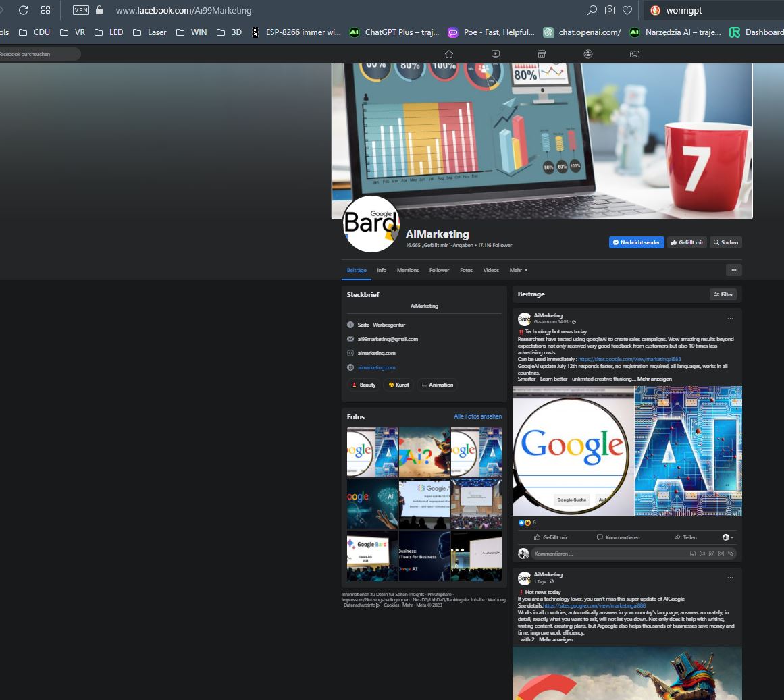The image size is (784, 700).
Task: Click the Kommentieren comment input field
Action: pyautogui.click(x=634, y=554)
